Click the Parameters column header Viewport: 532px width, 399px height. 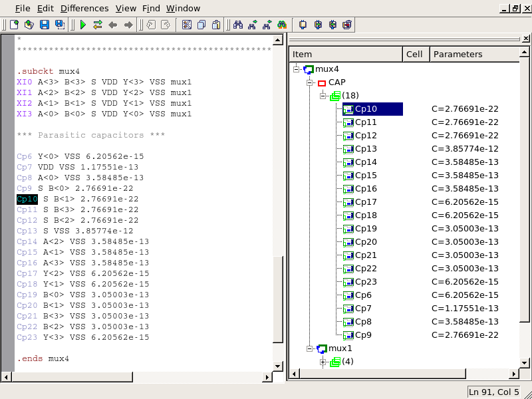(x=458, y=55)
